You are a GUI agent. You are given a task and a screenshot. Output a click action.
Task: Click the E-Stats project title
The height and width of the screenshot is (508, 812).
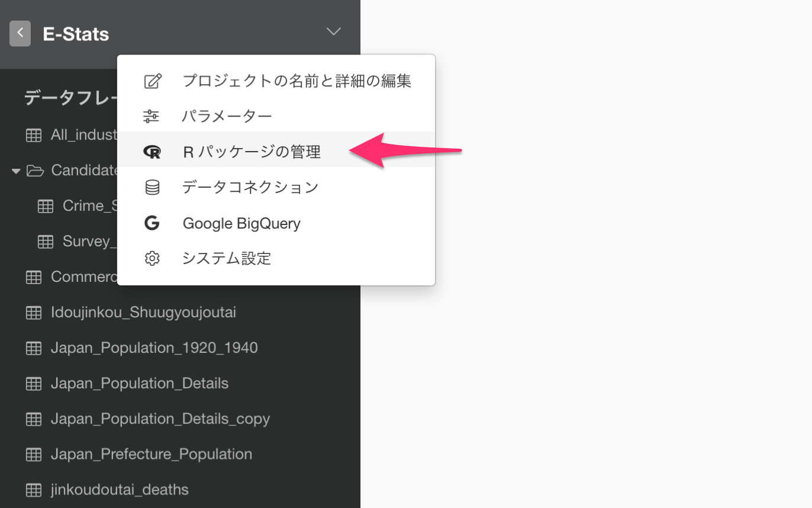pyautogui.click(x=76, y=34)
